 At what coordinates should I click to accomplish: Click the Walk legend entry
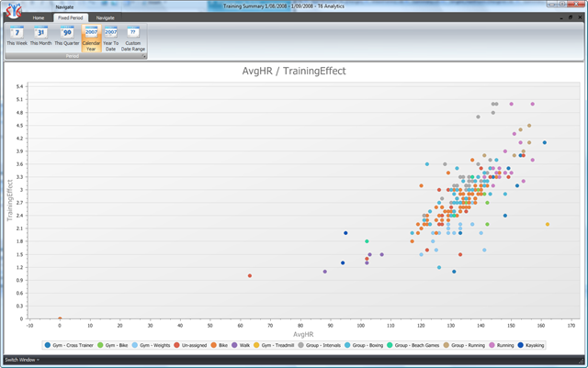coord(241,345)
